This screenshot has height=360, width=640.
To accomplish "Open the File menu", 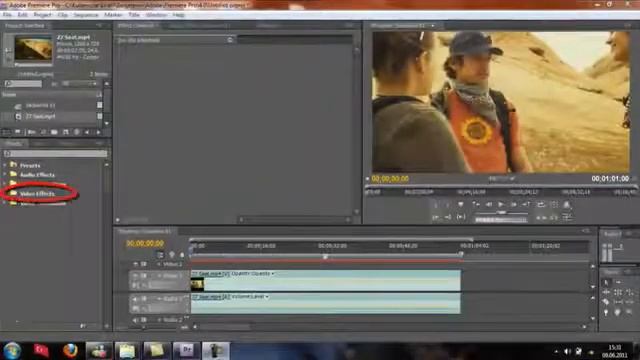I will pyautogui.click(x=7, y=15).
